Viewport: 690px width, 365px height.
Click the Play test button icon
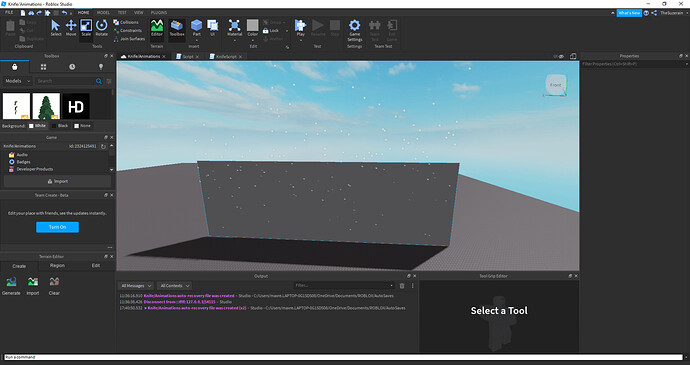pos(301,25)
